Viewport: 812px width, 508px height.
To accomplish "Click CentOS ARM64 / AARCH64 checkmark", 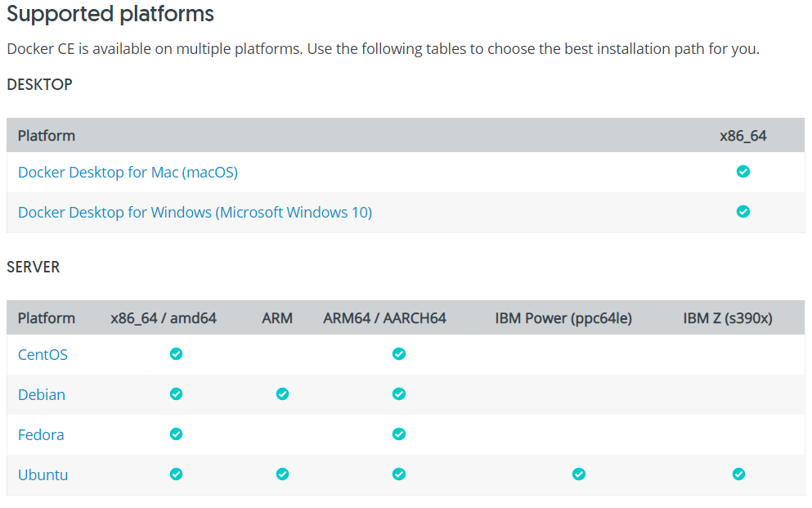I will click(x=398, y=354).
